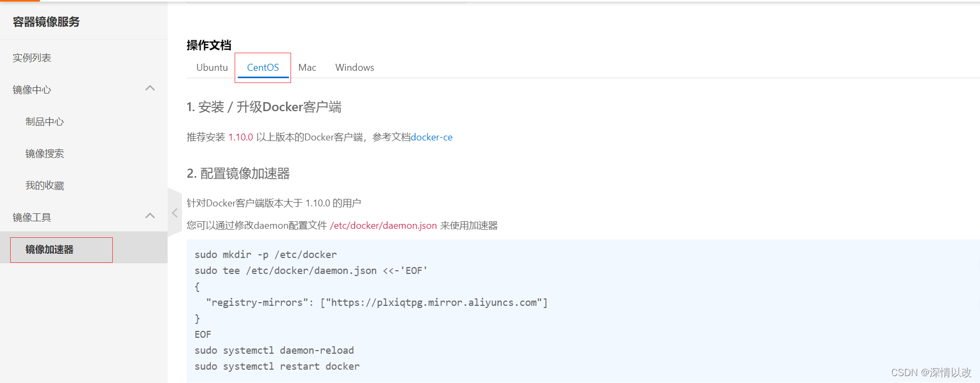This screenshot has width=980, height=383.
Task: Collapse the 镜像工具 menu group chevron
Action: [x=150, y=216]
